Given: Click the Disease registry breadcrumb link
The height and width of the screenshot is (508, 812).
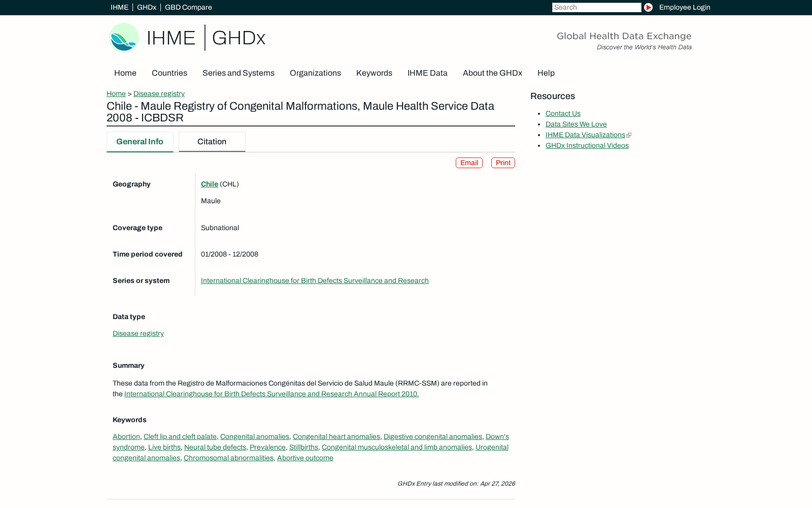Looking at the screenshot, I should [x=159, y=93].
